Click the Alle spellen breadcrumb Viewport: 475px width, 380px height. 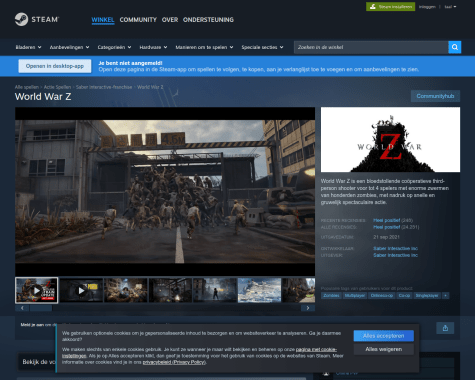tap(27, 87)
